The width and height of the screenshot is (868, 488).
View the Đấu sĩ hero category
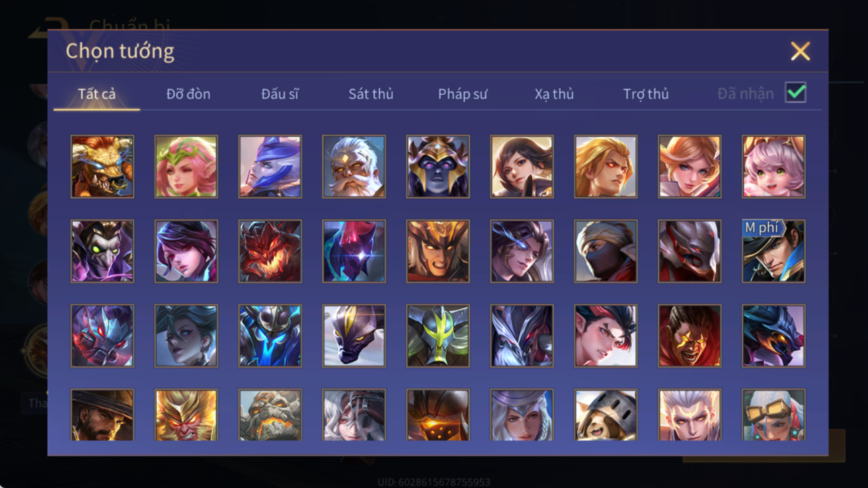click(x=280, y=94)
